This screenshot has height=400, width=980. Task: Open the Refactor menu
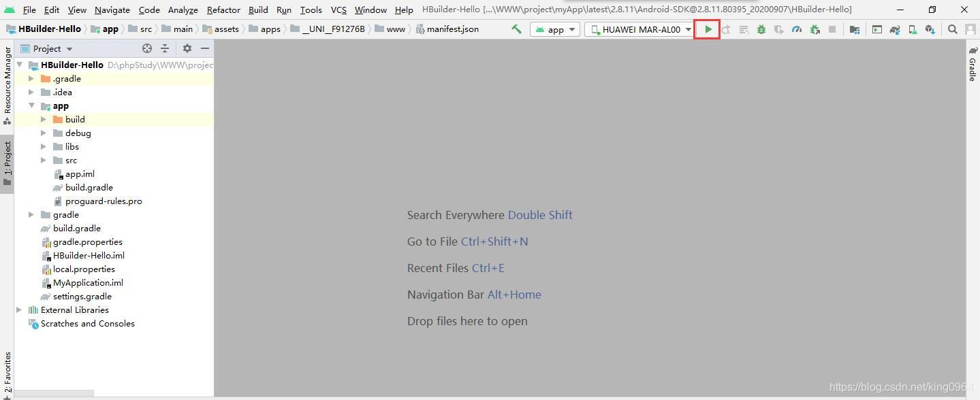[223, 10]
